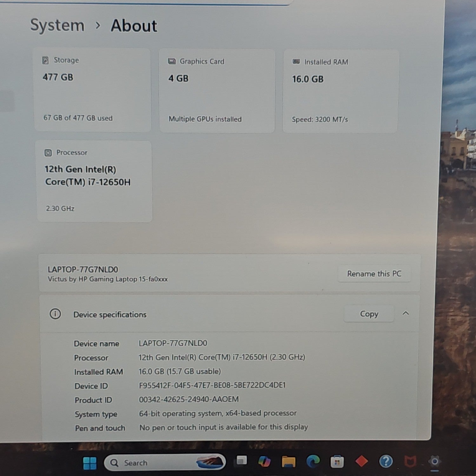Click the Device name value in specifications
476x476 pixels.
pyautogui.click(x=173, y=343)
